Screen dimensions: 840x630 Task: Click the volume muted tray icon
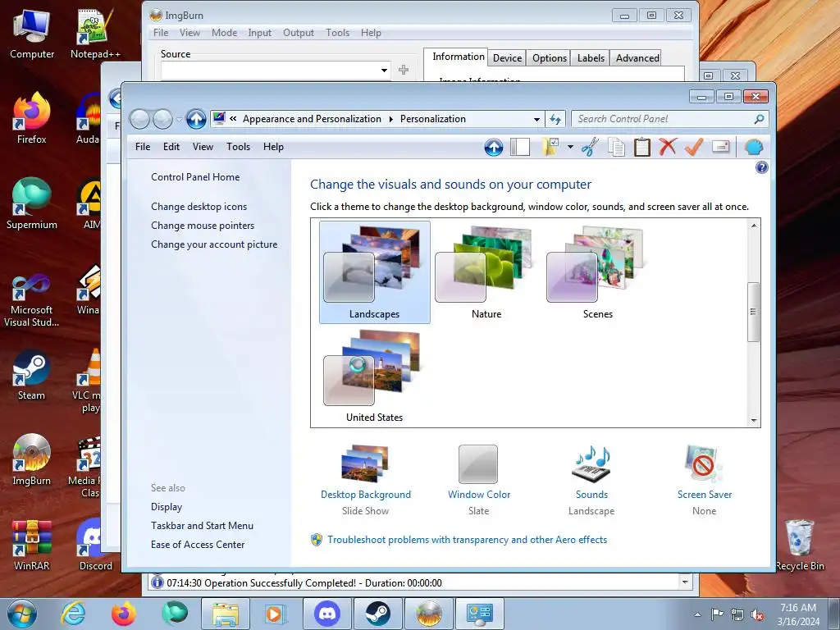pos(757,614)
